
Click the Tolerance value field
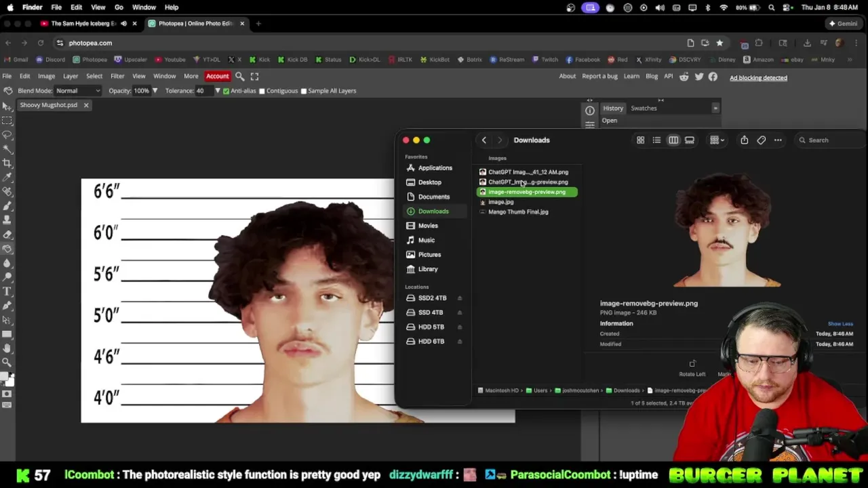203,91
